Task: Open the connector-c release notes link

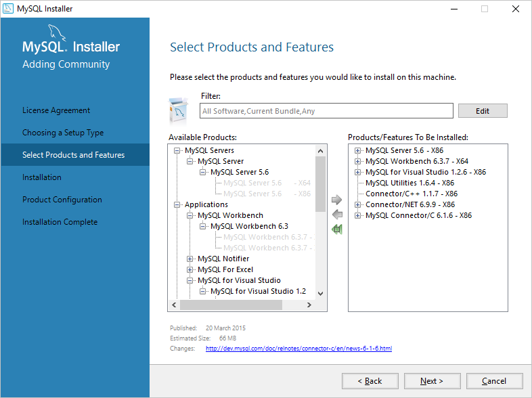Action: (298, 349)
